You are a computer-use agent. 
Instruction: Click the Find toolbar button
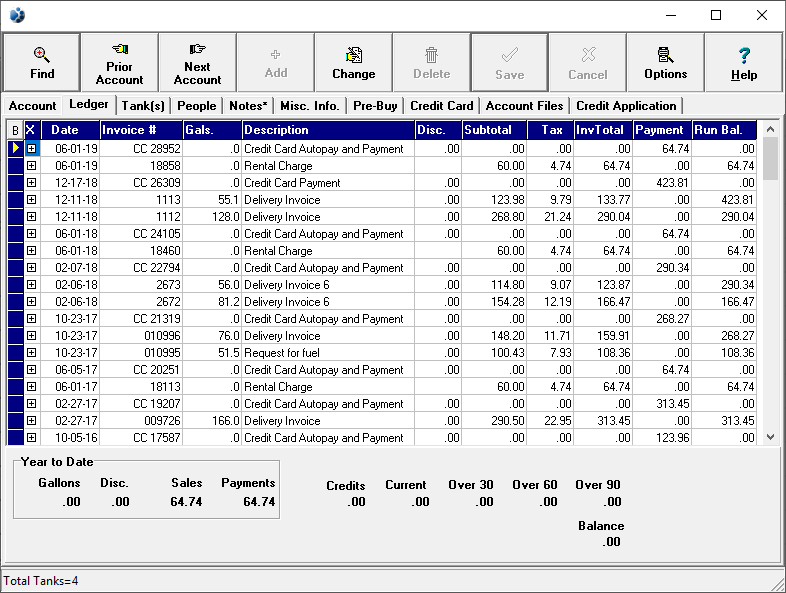pyautogui.click(x=42, y=62)
